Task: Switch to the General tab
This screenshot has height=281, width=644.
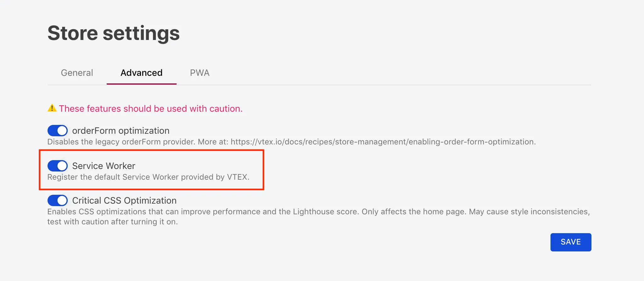Action: (77, 73)
